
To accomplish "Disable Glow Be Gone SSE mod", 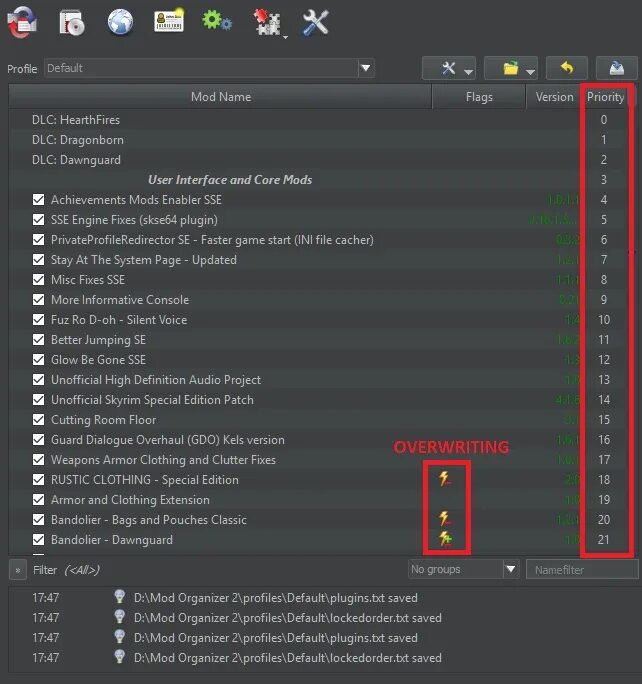I will coord(38,359).
